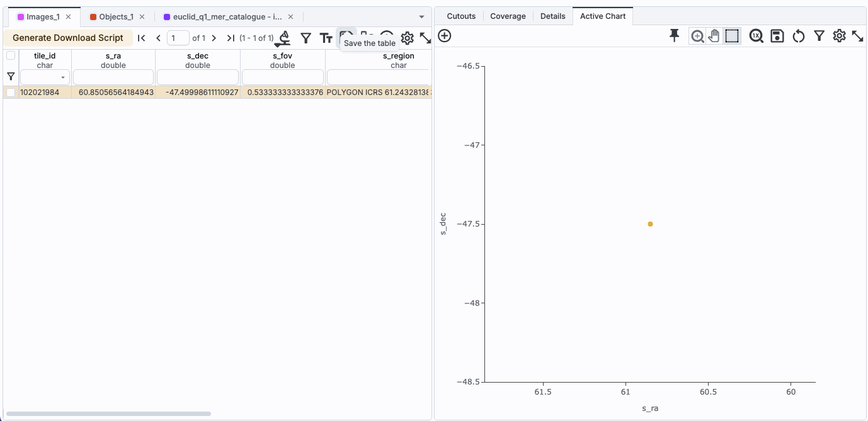
Task: Reset chart zoom to 1x
Action: (x=756, y=36)
